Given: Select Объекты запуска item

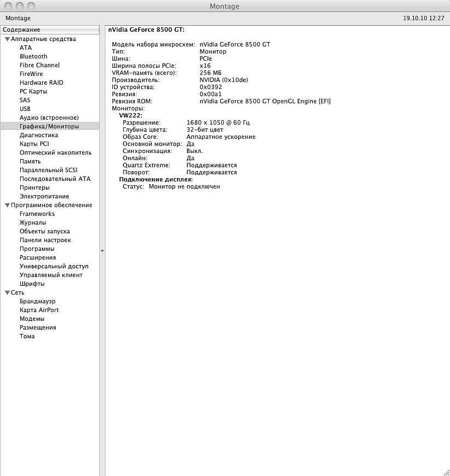Looking at the screenshot, I should pos(45,231).
